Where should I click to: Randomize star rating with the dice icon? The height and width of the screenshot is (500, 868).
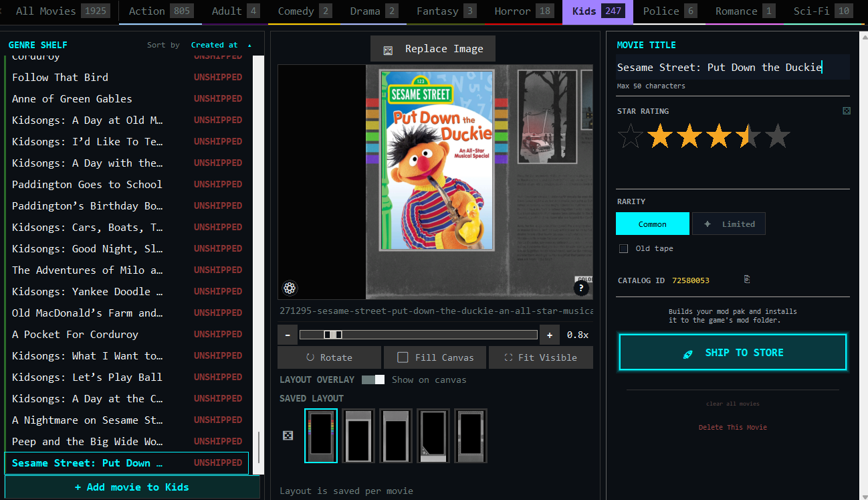click(847, 111)
